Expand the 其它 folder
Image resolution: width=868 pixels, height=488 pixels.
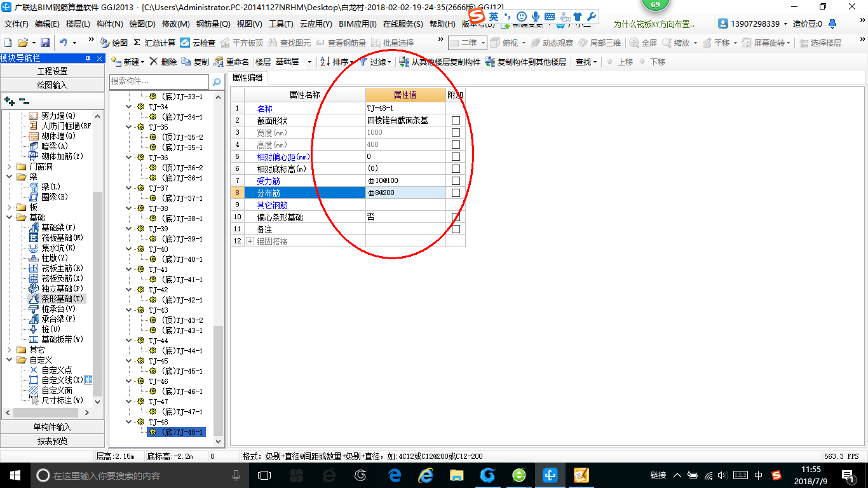9,349
